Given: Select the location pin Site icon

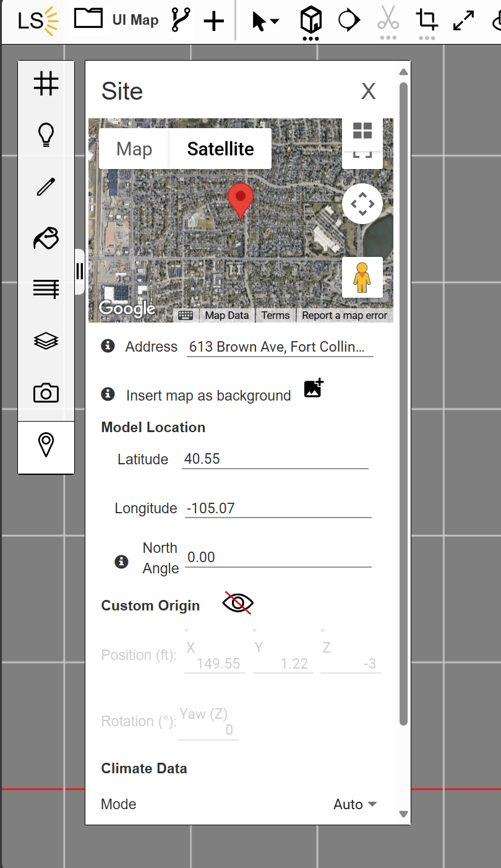Looking at the screenshot, I should 46,445.
